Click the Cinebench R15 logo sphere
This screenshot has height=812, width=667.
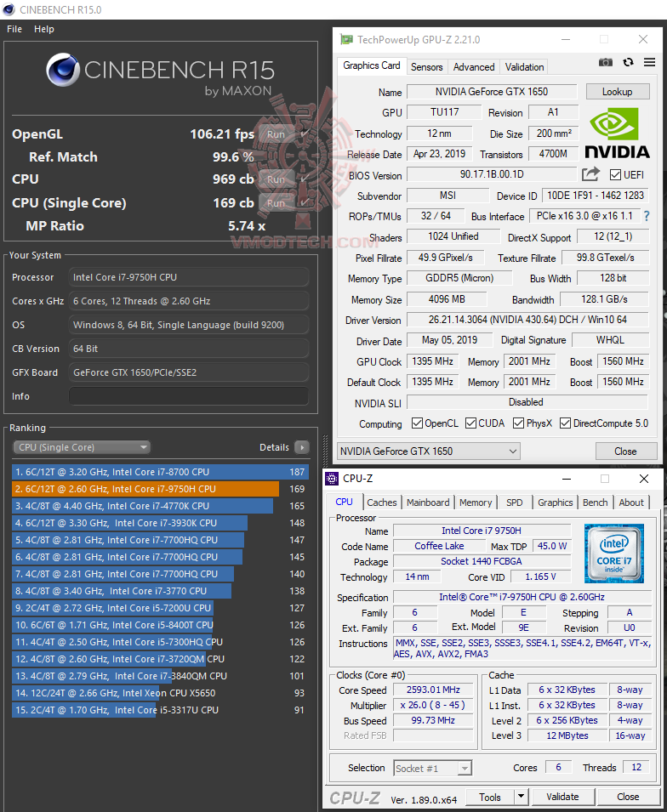[63, 70]
